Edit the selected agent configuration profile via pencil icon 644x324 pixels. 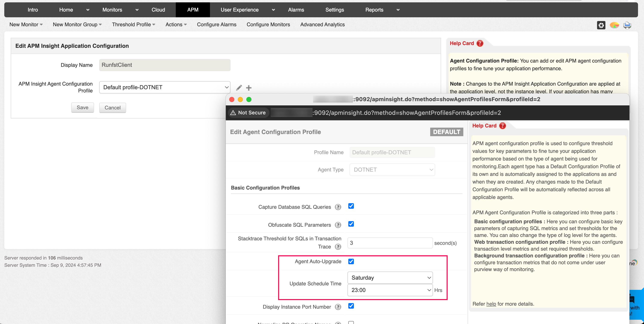(x=239, y=88)
